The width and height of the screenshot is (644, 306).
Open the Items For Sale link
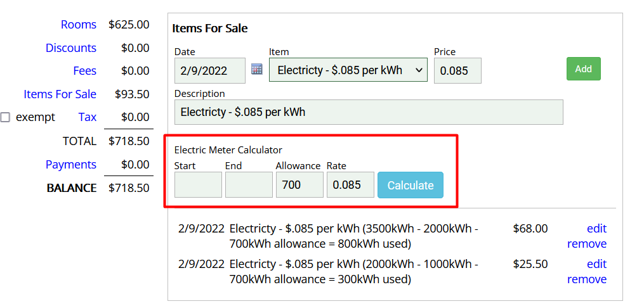pos(60,94)
